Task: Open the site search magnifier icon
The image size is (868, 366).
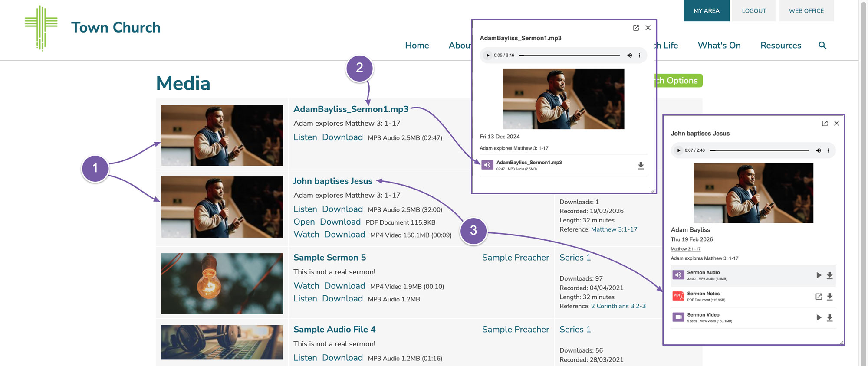Action: (x=822, y=46)
